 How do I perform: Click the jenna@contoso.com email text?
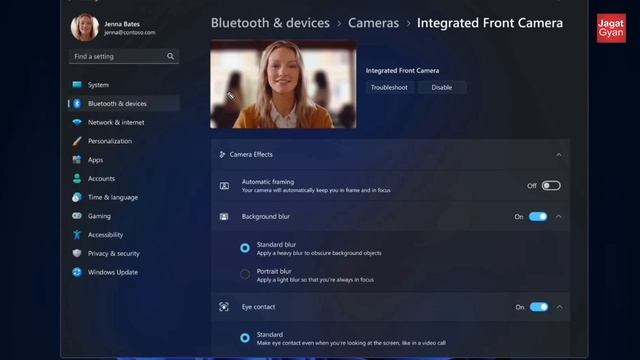(x=129, y=32)
